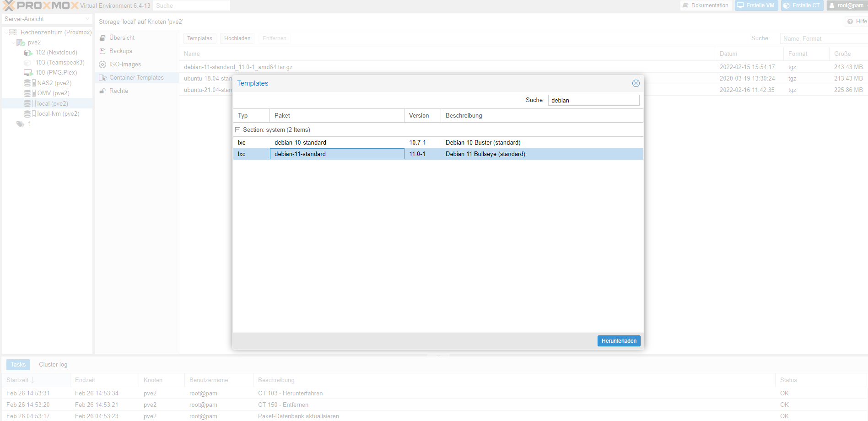868x421 pixels.
Task: Click the Übersicht book icon
Action: (102, 38)
